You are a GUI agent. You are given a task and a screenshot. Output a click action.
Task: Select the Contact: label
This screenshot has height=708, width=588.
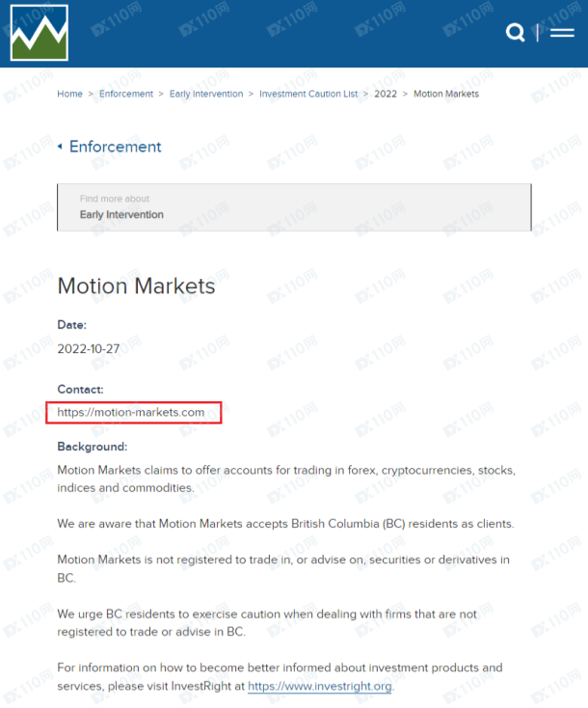[80, 390]
